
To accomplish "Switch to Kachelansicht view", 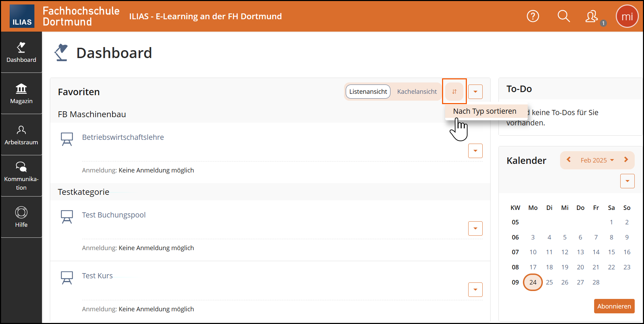I will coord(417,92).
